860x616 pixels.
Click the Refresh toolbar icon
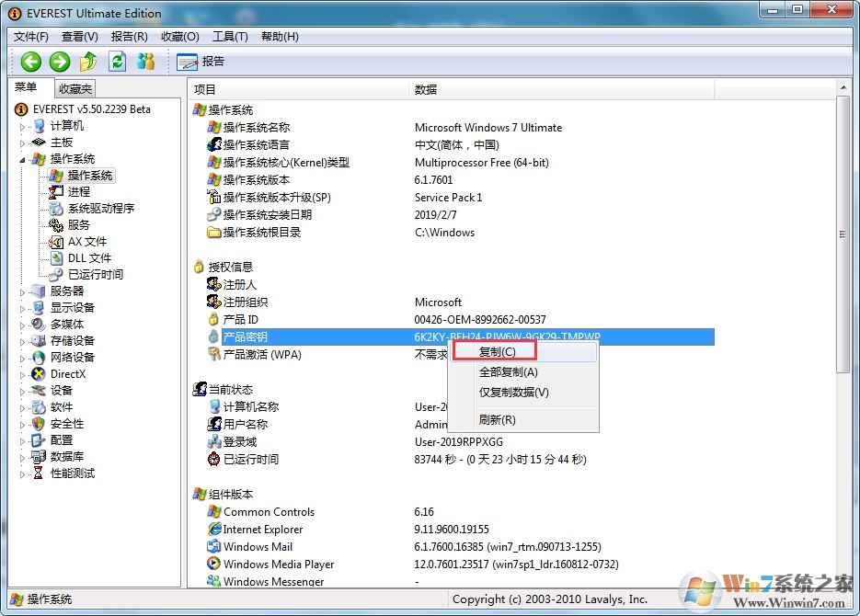click(117, 62)
